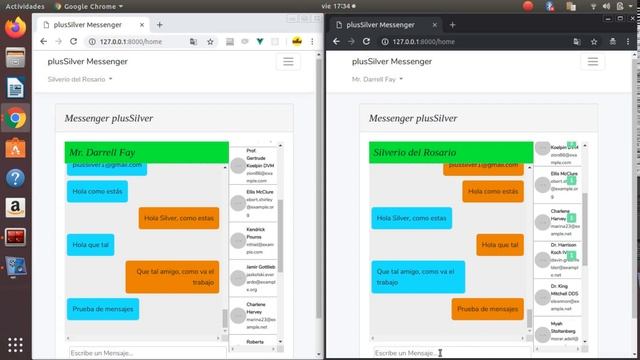This screenshot has width=640, height=360.
Task: Close plusSilver Messenger tab in right window
Action: tap(435, 25)
